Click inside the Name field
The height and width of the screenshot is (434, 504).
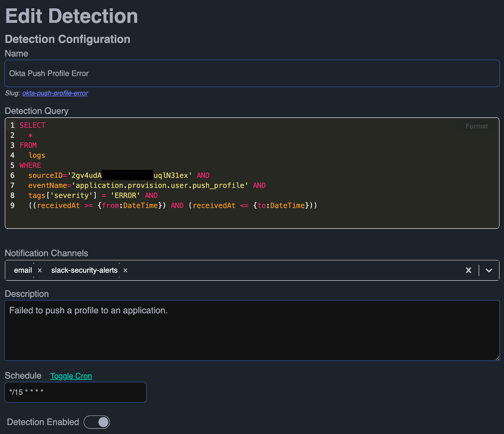tap(126, 73)
